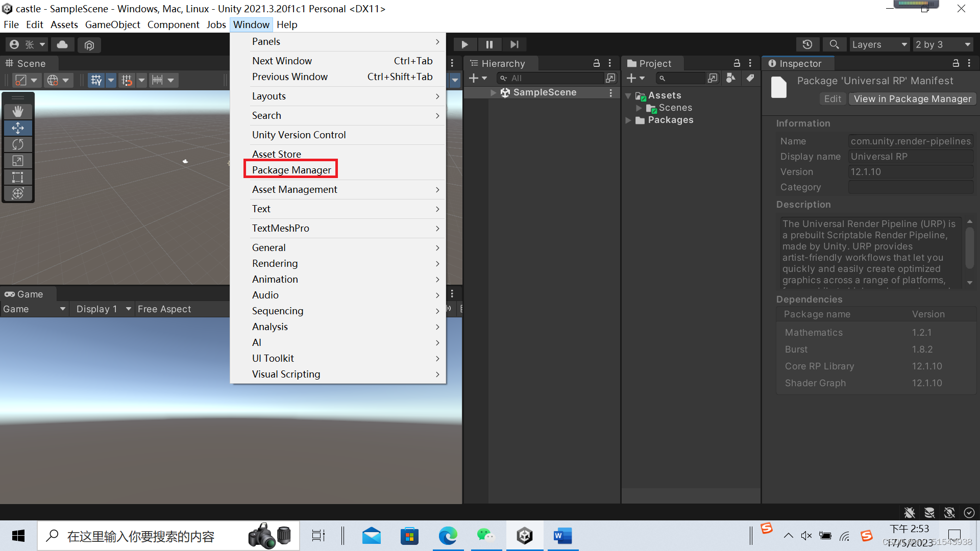980x551 pixels.
Task: Click View in Package Manager button
Action: 912,99
